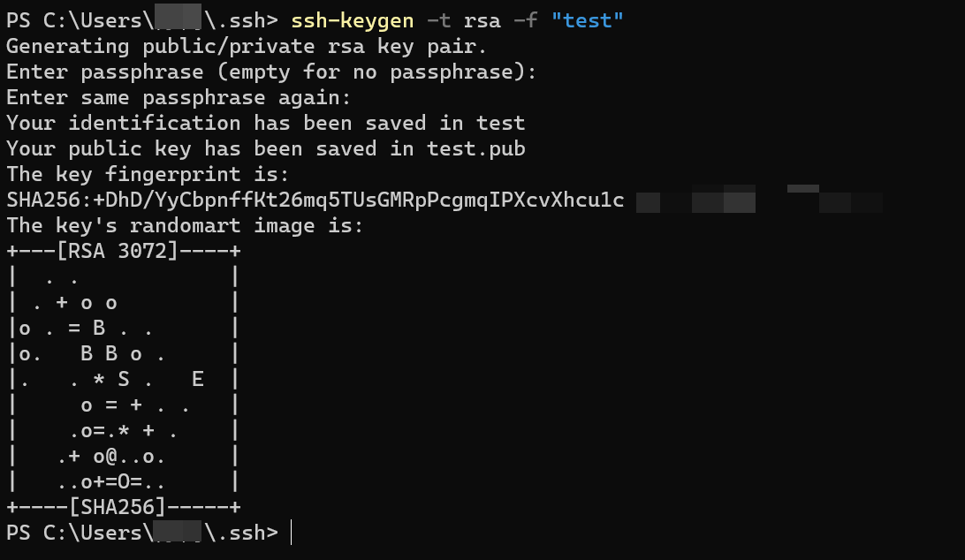The height and width of the screenshot is (560, 965).
Task: Click the ssh-keygen command text
Action: tap(352, 21)
